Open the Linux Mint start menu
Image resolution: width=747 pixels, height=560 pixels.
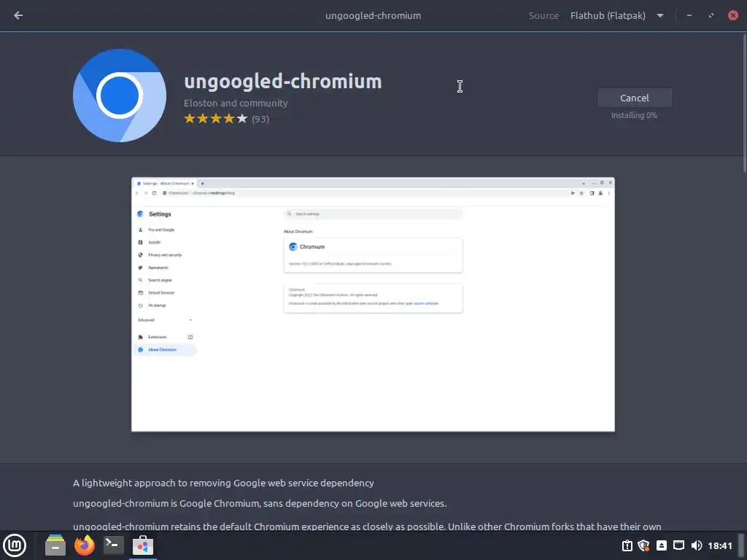pyautogui.click(x=15, y=545)
